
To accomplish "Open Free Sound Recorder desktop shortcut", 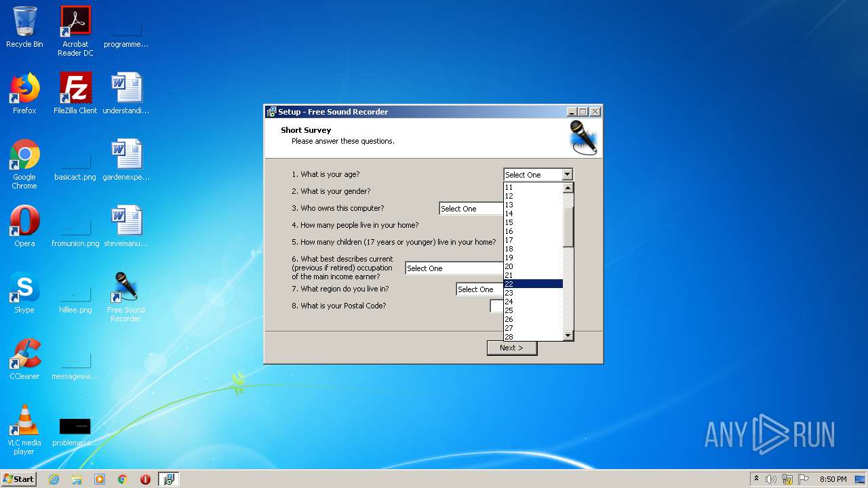I will pyautogui.click(x=126, y=297).
